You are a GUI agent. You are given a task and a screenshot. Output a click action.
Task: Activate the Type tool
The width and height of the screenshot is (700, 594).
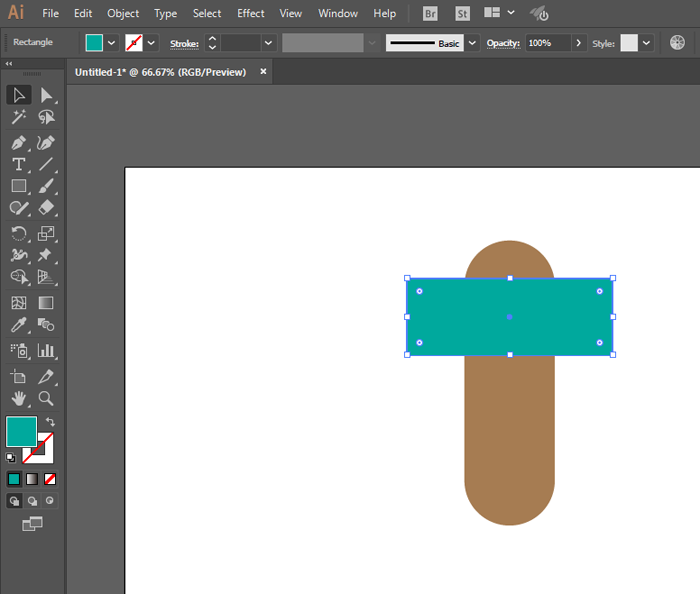click(19, 164)
